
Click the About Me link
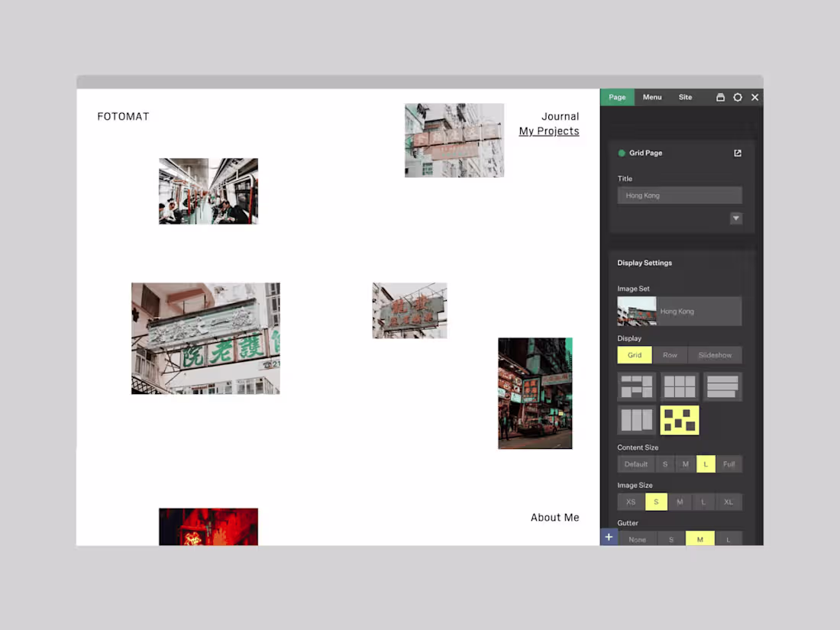tap(554, 517)
